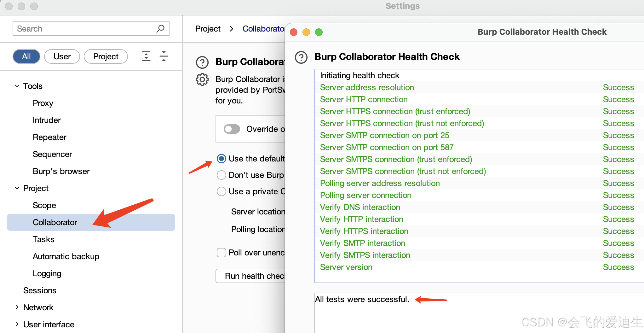The width and height of the screenshot is (644, 333).
Task: Close the Health Check window
Action: 294,32
